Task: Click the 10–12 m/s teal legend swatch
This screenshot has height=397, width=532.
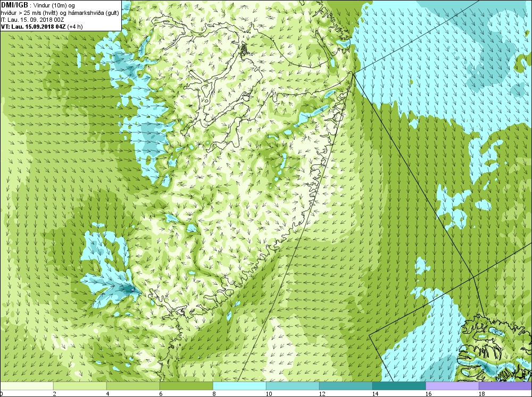Action: pos(293,386)
